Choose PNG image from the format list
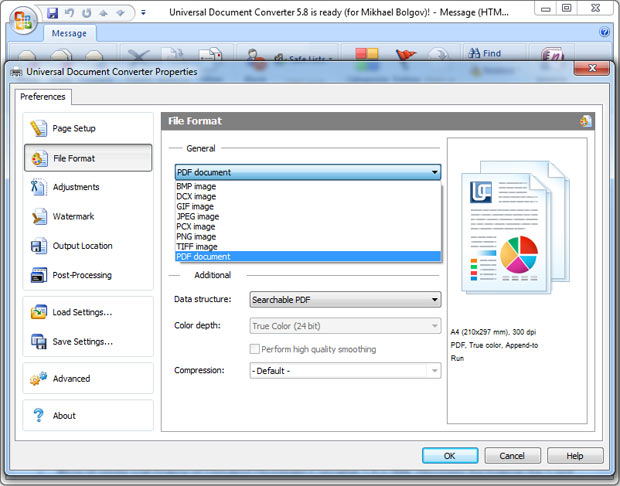Viewport: 620px width, 486px height. (x=308, y=236)
